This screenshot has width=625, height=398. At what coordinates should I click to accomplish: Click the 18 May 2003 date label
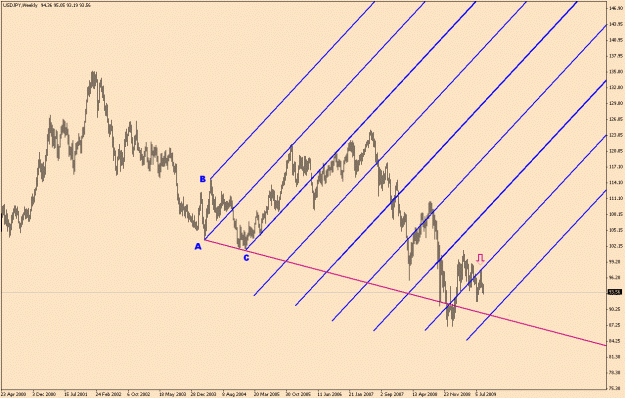coord(172,394)
